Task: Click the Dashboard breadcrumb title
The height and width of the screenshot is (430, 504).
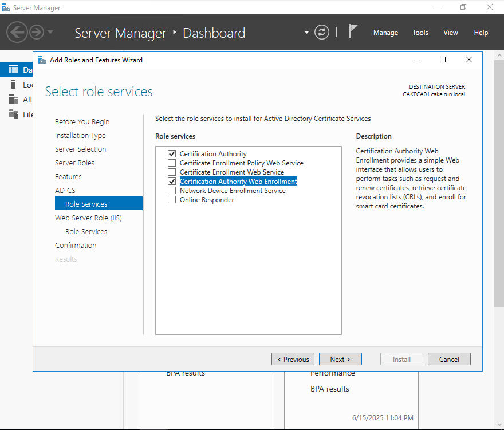Action: [x=214, y=33]
